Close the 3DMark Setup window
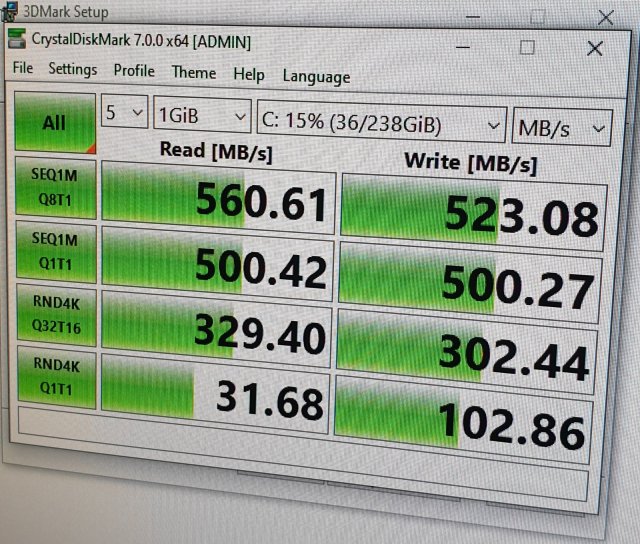This screenshot has width=640, height=544. pyautogui.click(x=606, y=18)
